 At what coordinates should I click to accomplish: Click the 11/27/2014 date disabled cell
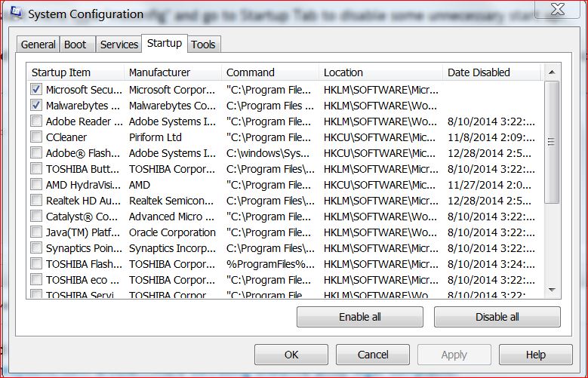pyautogui.click(x=489, y=185)
